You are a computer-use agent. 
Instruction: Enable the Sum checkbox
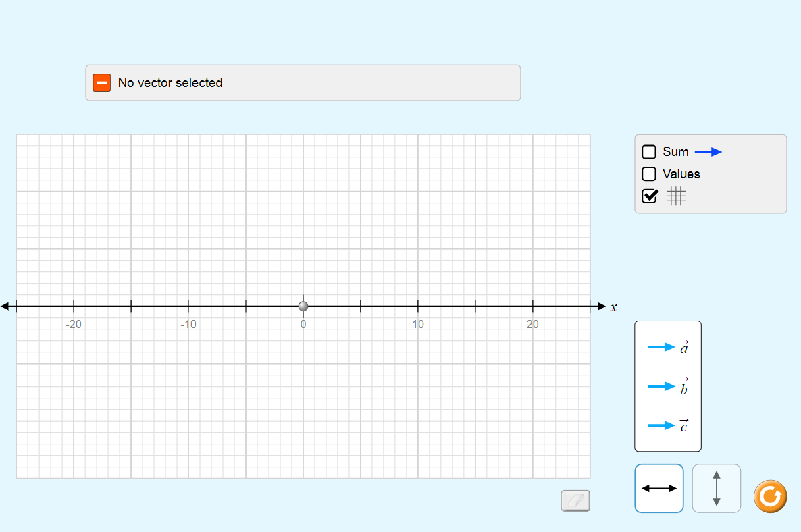649,152
